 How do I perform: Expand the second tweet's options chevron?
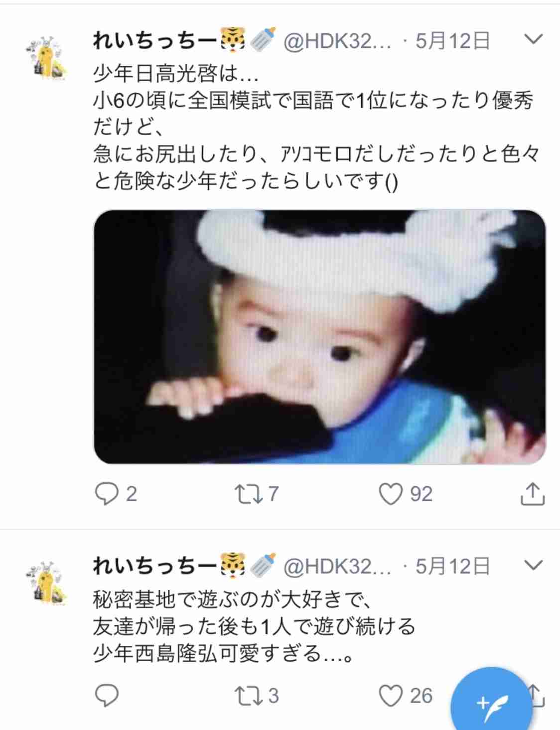534,565
